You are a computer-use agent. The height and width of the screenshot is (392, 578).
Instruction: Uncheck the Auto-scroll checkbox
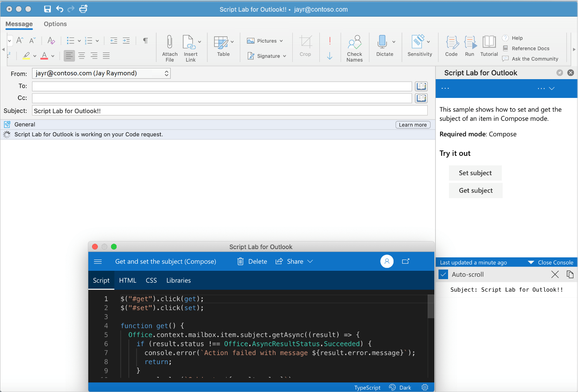point(443,275)
